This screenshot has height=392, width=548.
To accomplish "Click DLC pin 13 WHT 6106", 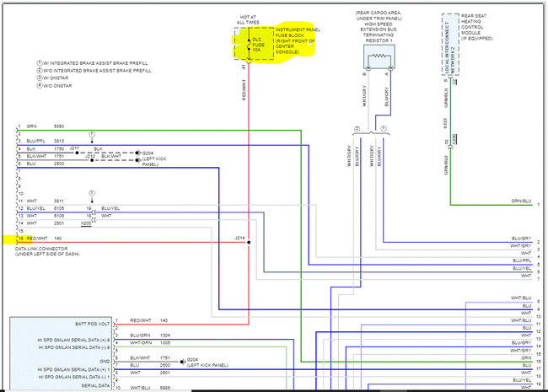I will click(41, 216).
